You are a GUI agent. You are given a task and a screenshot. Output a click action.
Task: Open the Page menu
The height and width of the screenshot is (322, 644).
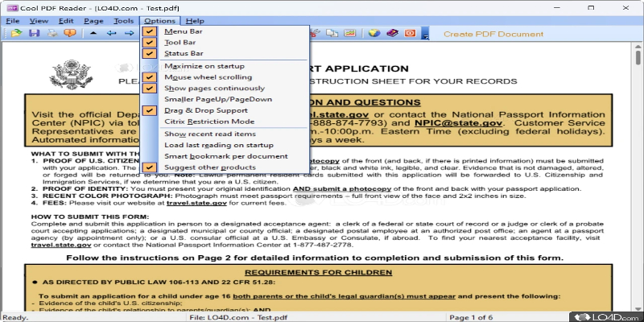click(x=93, y=19)
